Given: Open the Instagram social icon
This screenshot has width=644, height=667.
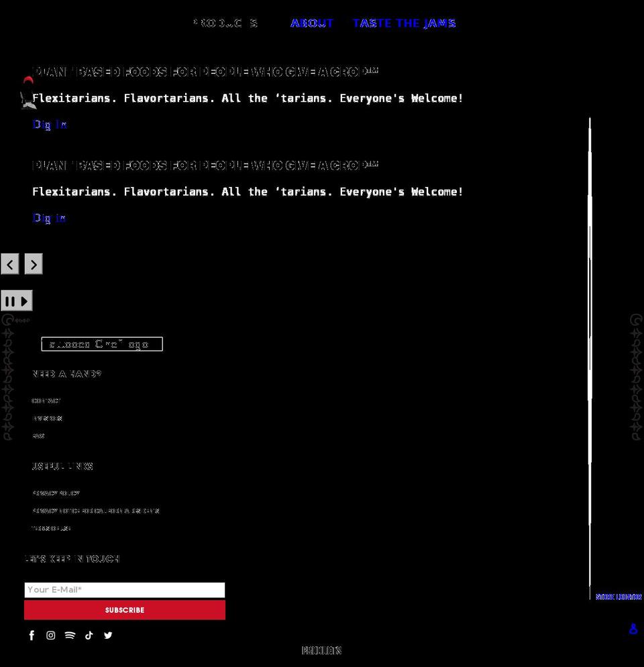Looking at the screenshot, I should pos(50,635).
